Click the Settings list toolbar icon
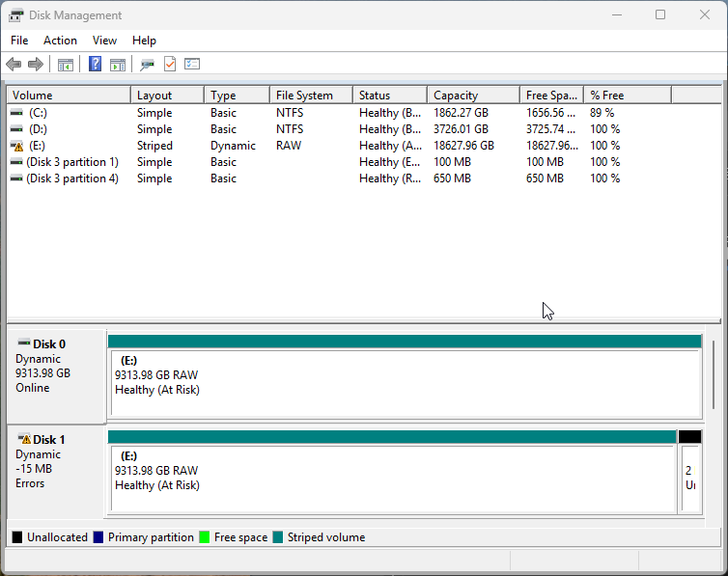The height and width of the screenshot is (576, 728). pyautogui.click(x=192, y=64)
